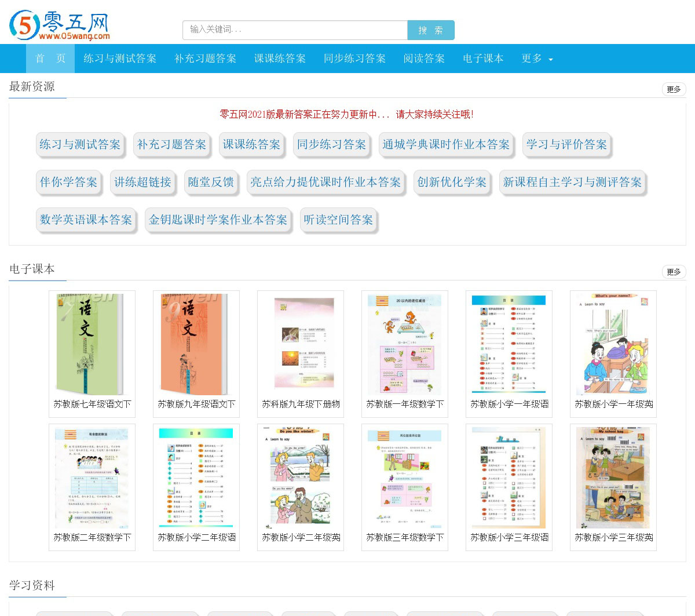
Task: Click 更多 button beside 最新资源 heading
Action: click(x=674, y=89)
